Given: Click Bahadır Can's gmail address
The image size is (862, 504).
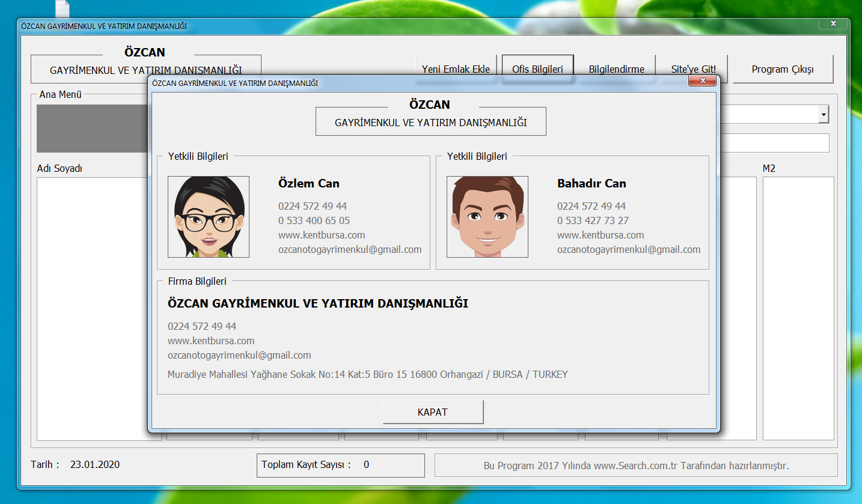Looking at the screenshot, I should click(x=629, y=249).
